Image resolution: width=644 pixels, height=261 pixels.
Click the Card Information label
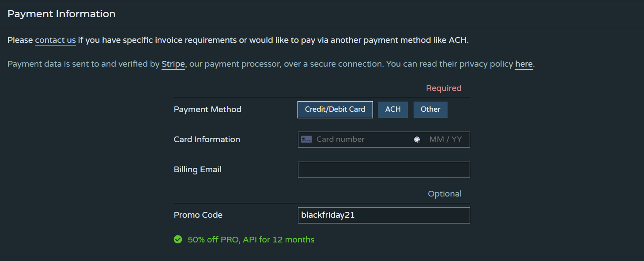[207, 140]
